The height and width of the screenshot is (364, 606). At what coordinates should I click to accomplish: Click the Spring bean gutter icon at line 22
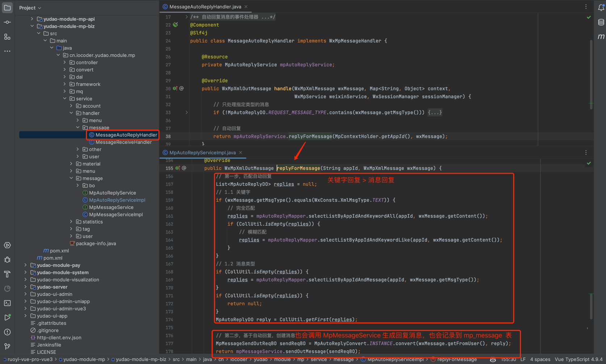pyautogui.click(x=176, y=25)
